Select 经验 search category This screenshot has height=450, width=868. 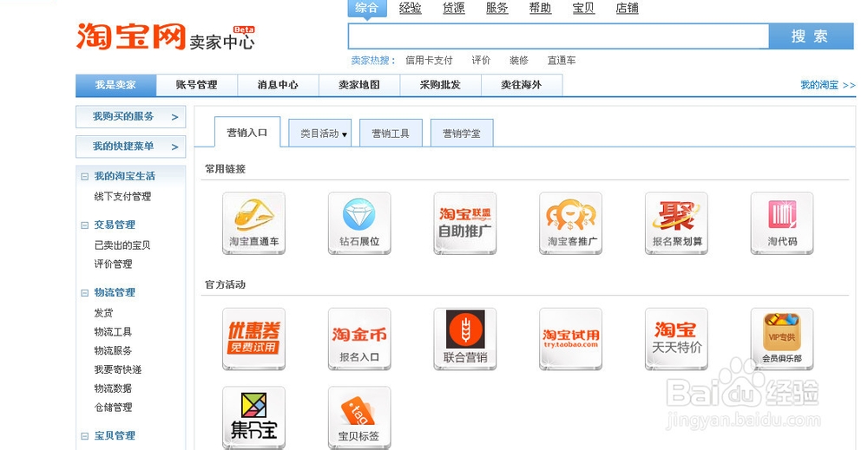coord(411,8)
